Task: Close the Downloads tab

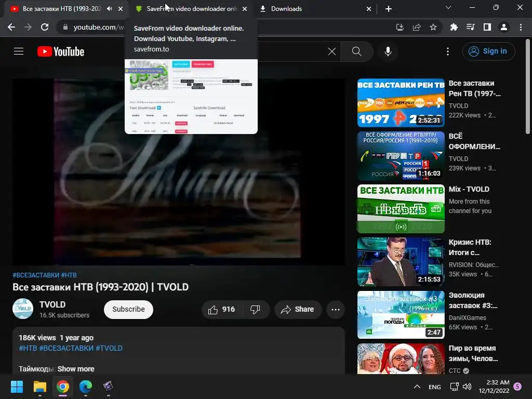Action: (369, 9)
